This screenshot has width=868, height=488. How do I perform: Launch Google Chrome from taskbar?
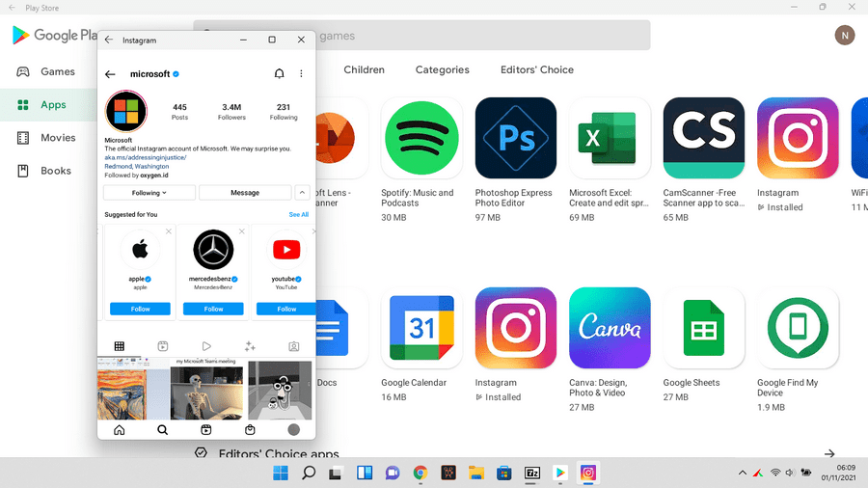(x=420, y=473)
